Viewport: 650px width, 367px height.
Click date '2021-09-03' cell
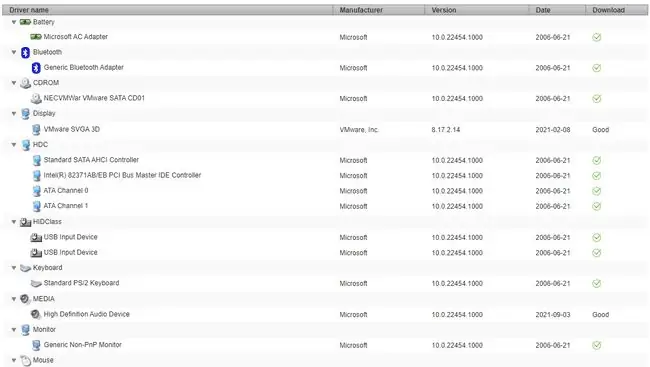click(x=553, y=315)
